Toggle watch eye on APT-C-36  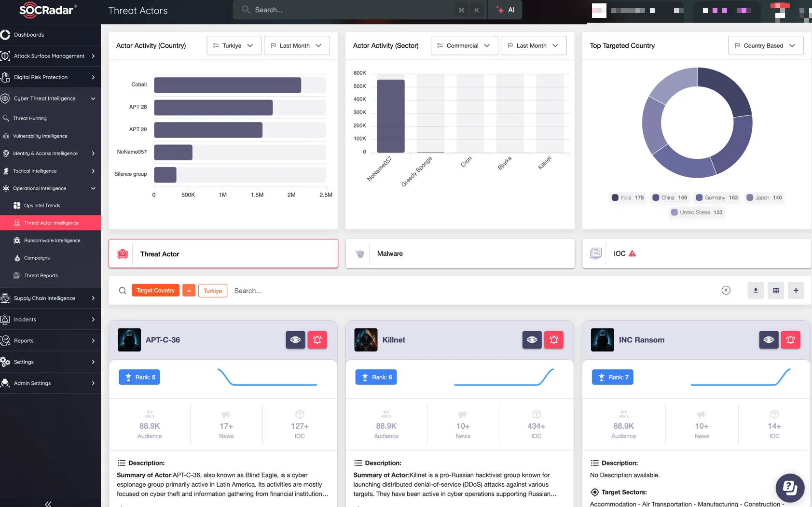295,340
